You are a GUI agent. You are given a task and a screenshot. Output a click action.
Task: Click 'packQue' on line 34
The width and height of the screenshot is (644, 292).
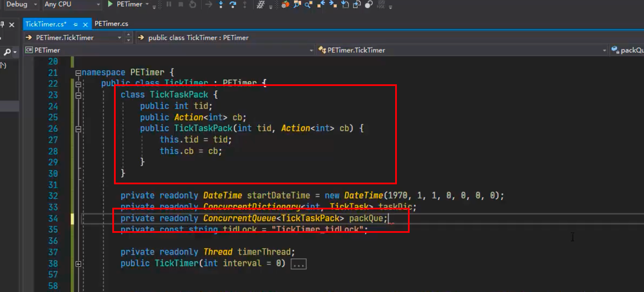coord(366,218)
